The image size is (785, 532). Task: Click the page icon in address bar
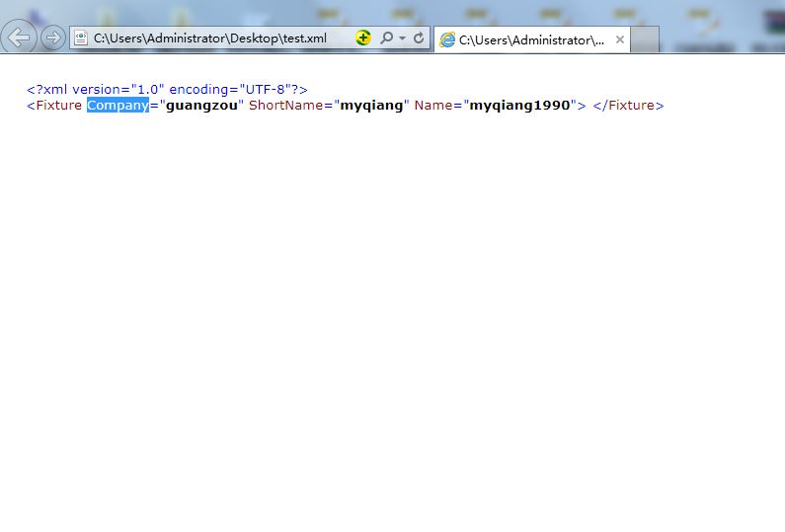(81, 38)
